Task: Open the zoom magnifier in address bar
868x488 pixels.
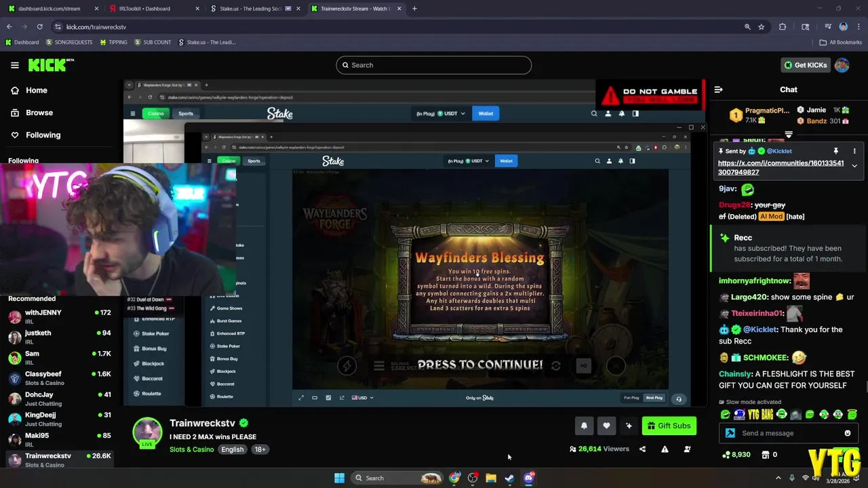Action: tap(747, 27)
